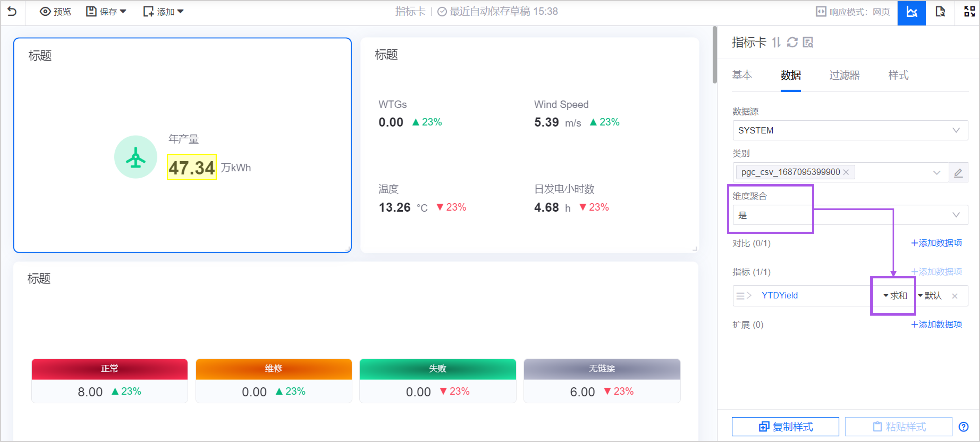Switch to the 过滤器 tab
This screenshot has width=980, height=442.
pyautogui.click(x=844, y=75)
